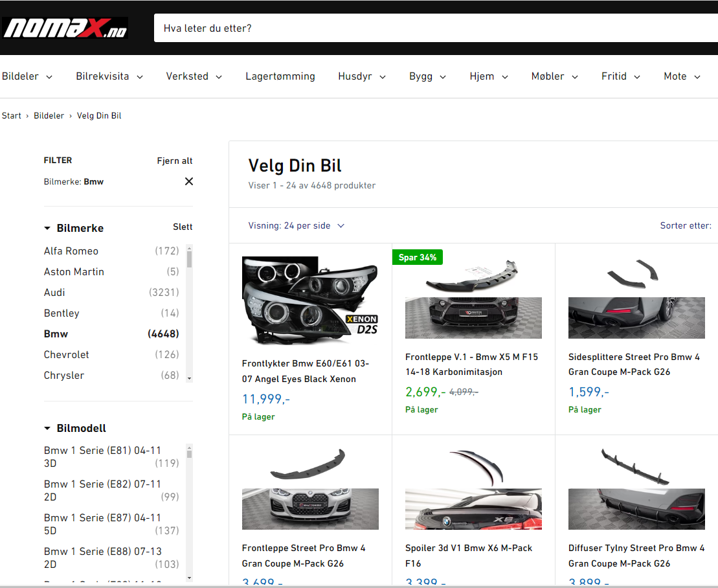This screenshot has width=718, height=588.
Task: Open the Bygg menu
Action: click(x=428, y=76)
